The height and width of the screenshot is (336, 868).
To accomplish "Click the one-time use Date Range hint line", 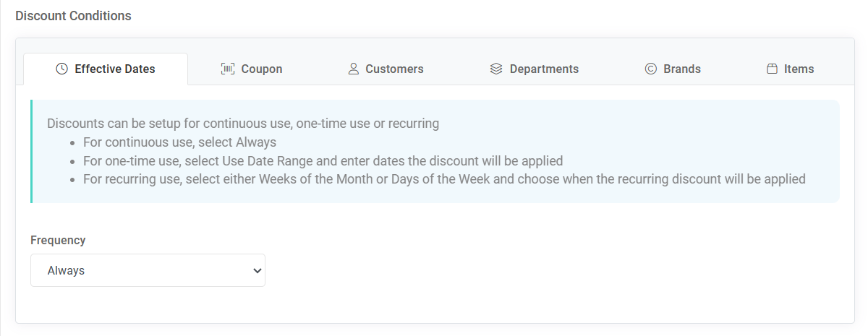I will 323,160.
